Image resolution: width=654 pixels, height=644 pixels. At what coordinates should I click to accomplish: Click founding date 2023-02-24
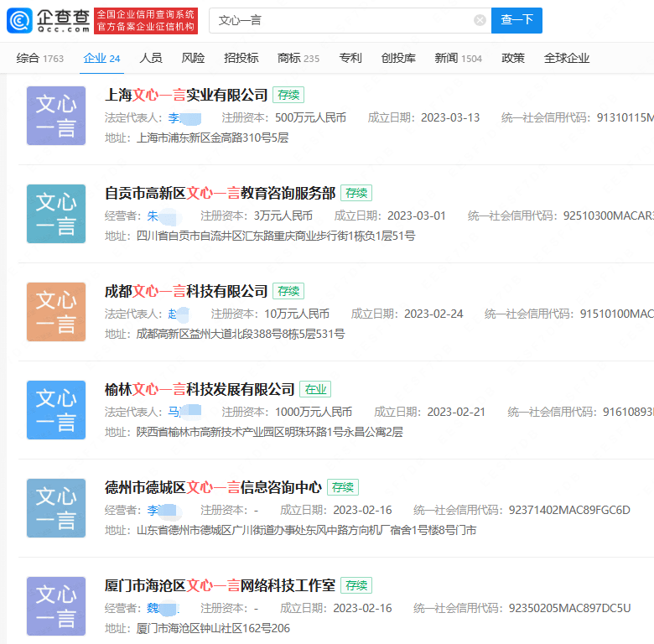pyautogui.click(x=433, y=314)
